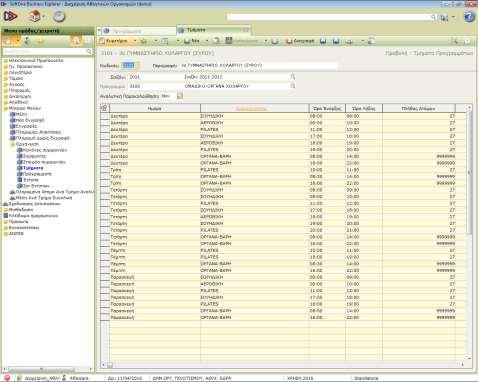Screen dimensions: 478x382
Task: Click the search magnifier in the menu filter box
Action: pyautogui.click(x=89, y=51)
